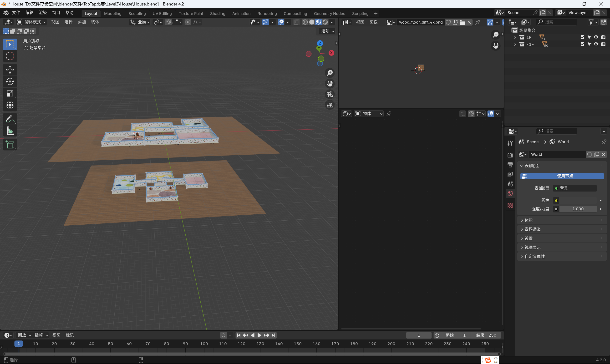Activate the Annotate pencil tool

click(x=10, y=119)
